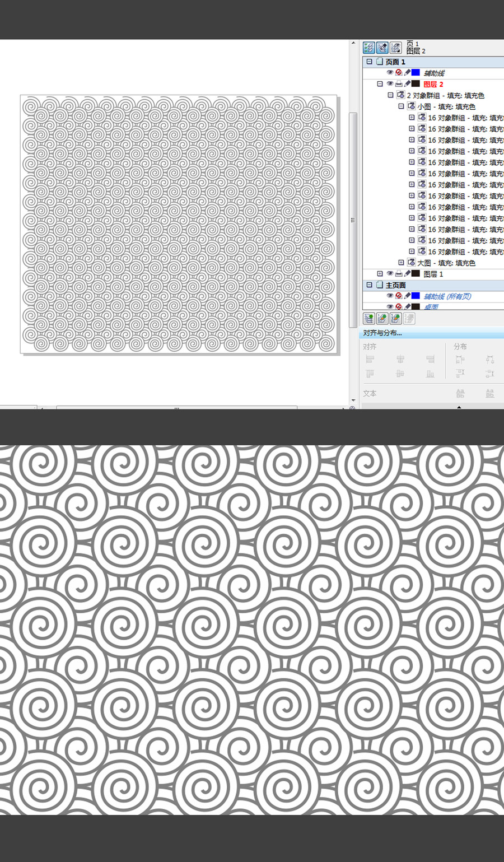
Task: Click the second text alignment AaBb icon
Action: 490,394
